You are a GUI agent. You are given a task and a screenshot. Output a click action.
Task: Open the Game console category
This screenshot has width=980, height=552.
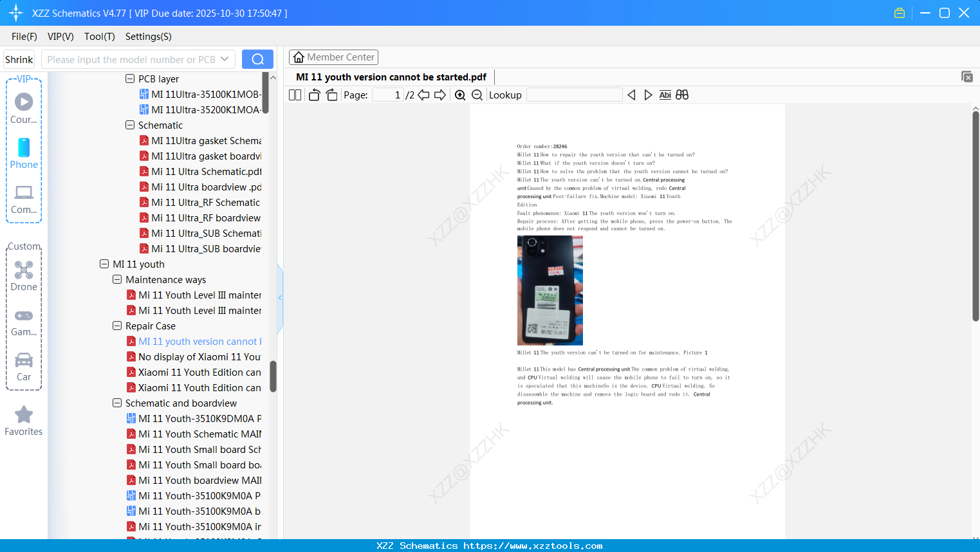[x=24, y=322]
